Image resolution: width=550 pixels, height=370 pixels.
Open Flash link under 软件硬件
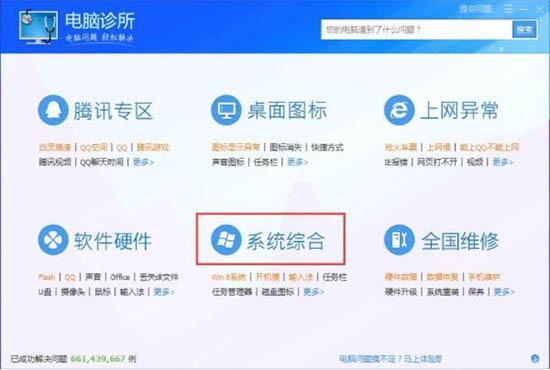click(47, 277)
